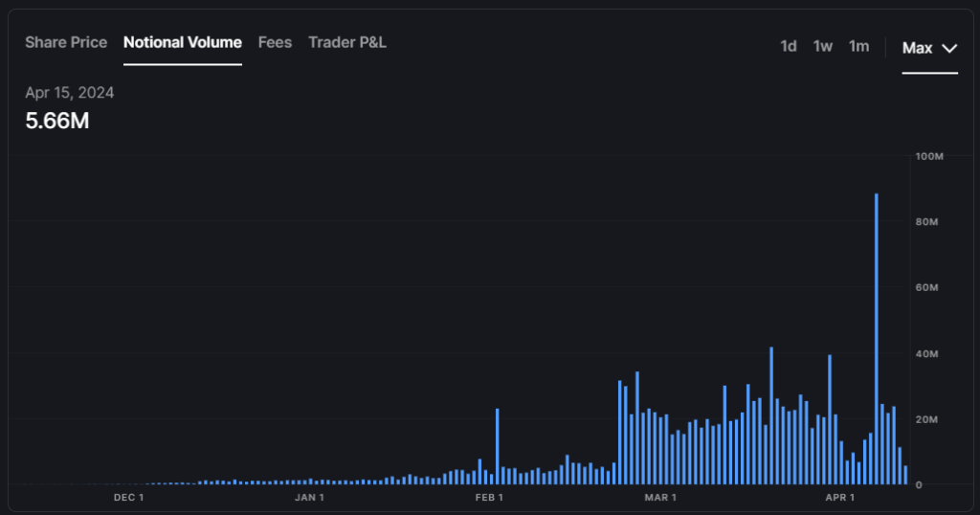The image size is (980, 515).
Task: Select the 1m time range
Action: [x=859, y=47]
